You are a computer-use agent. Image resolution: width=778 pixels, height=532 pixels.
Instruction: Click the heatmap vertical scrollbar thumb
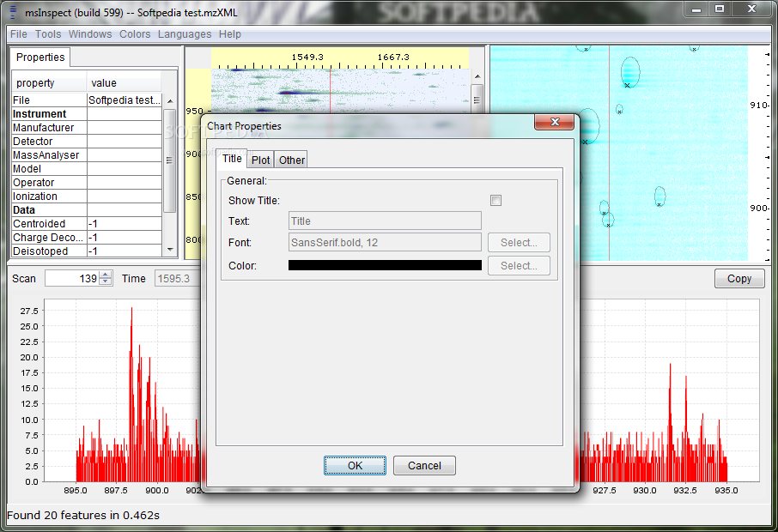(x=477, y=100)
